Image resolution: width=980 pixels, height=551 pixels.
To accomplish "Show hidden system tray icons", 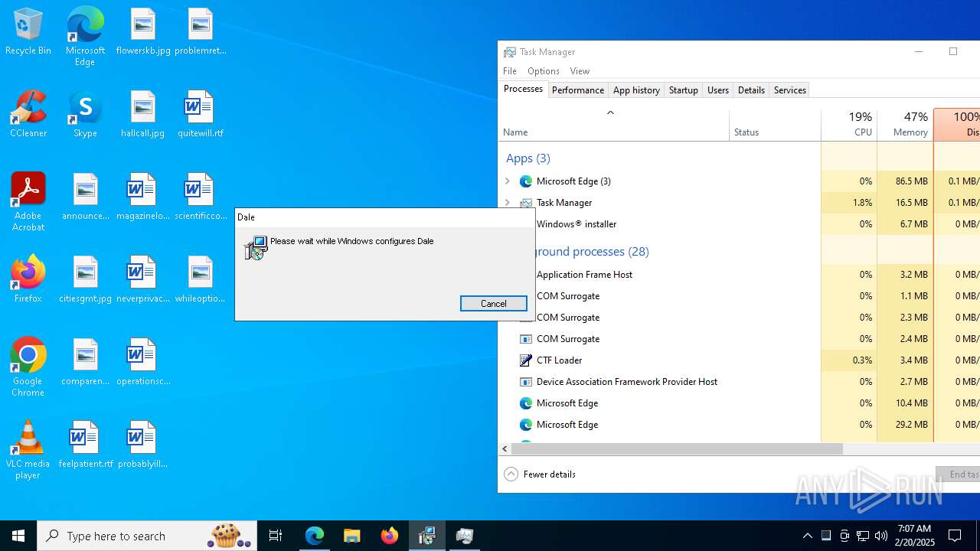I will pos(807,536).
